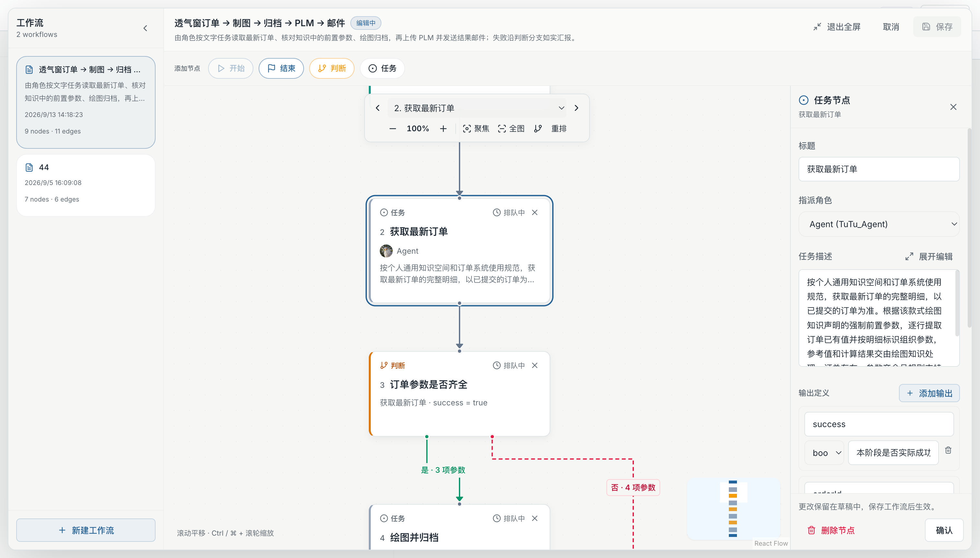Click 排队中 status on 获取最新订单 node
Viewport: 980px width, 558px height.
click(509, 212)
